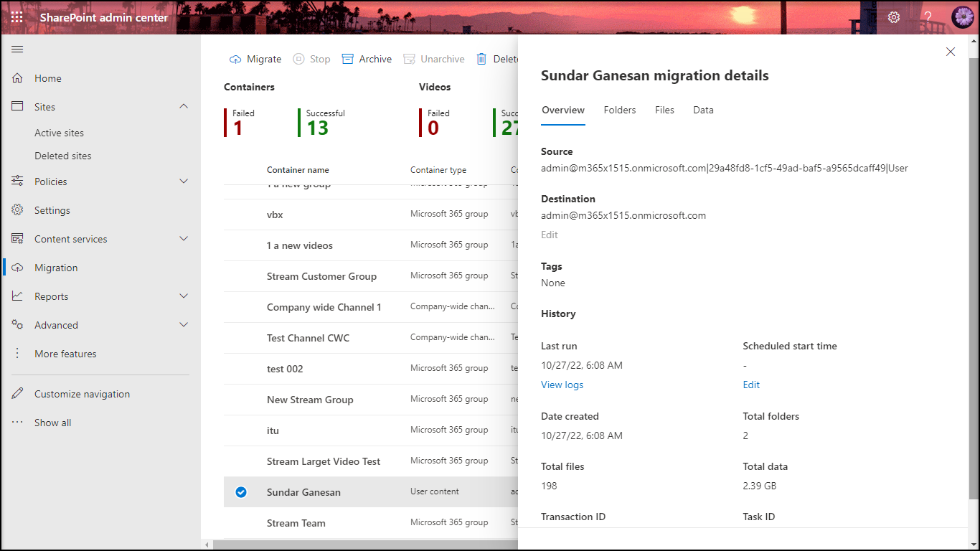This screenshot has width=980, height=551.
Task: Click the Migrate cloud toolbar button
Action: pyautogui.click(x=255, y=59)
